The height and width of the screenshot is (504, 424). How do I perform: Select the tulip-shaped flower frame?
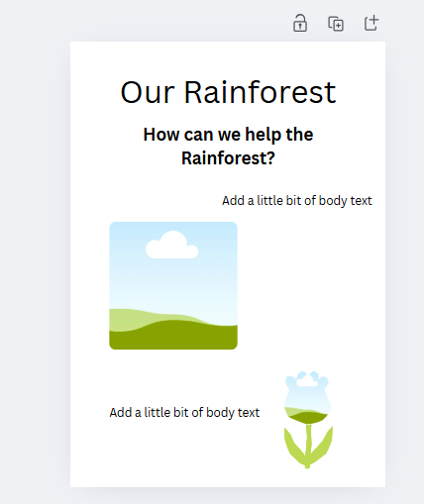point(308,420)
